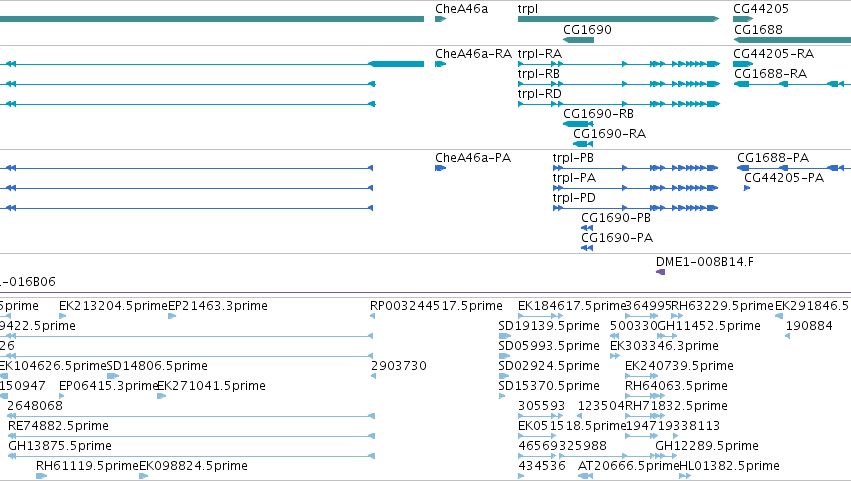Select the trpl-RA transcript label
Screen dimensions: 851x481
point(539,54)
